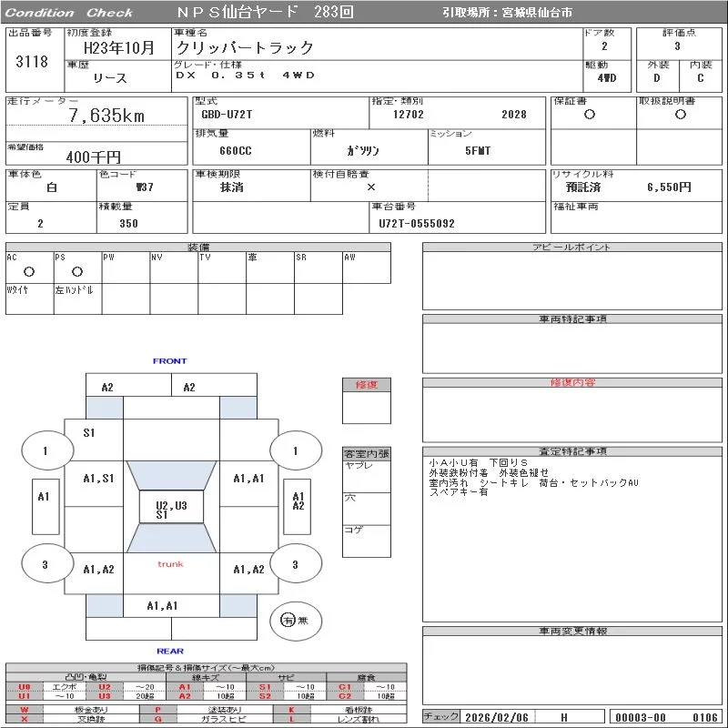The image size is (728, 728).
Task: Click the circle mark under 取扱説明書
Action: pos(680,115)
